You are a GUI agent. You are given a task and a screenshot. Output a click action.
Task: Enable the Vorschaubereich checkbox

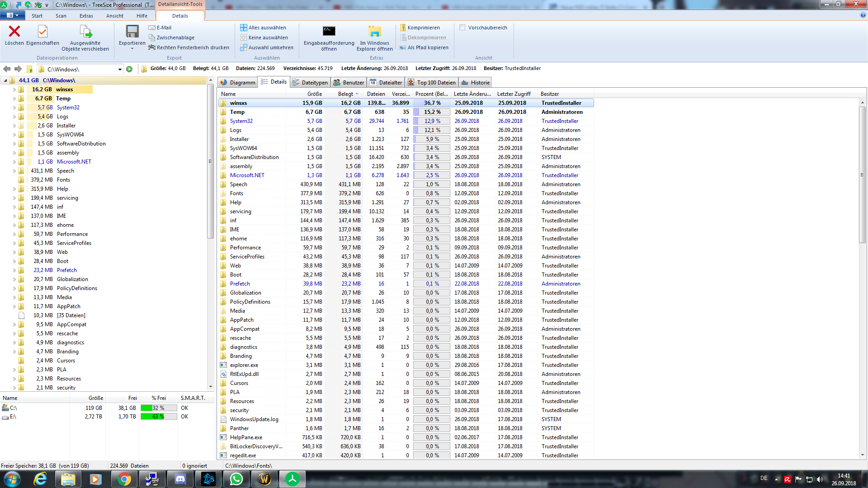pos(462,28)
